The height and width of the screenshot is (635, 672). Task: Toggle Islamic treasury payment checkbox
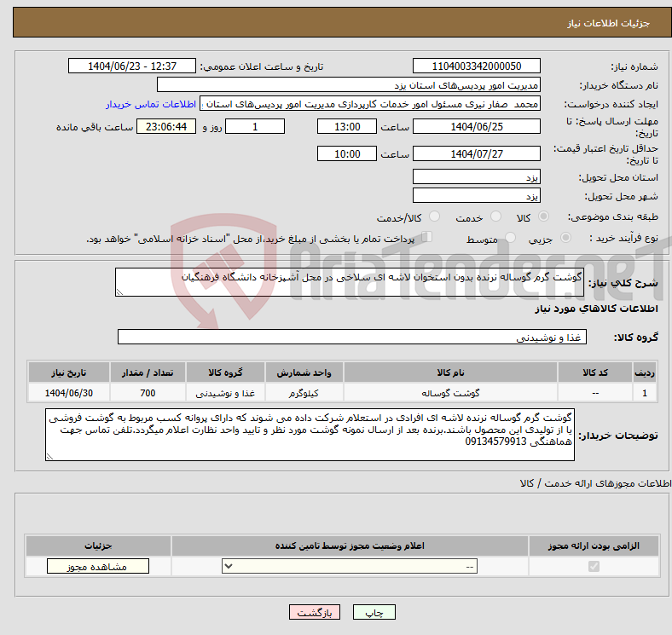427,237
